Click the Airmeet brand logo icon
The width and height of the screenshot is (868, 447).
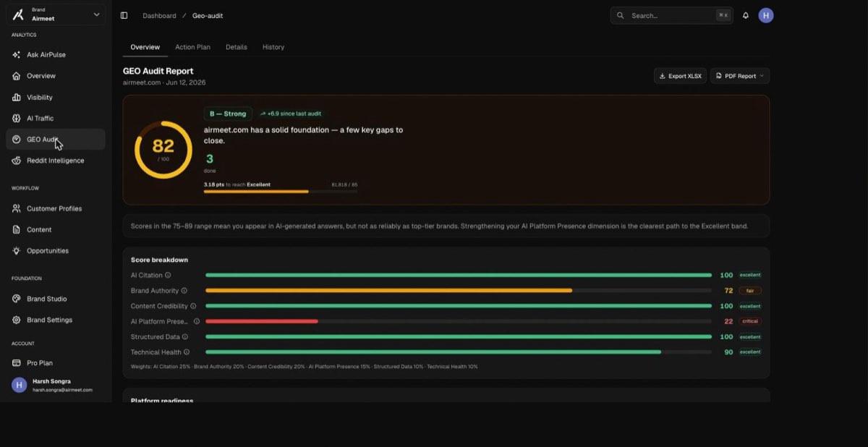(19, 14)
